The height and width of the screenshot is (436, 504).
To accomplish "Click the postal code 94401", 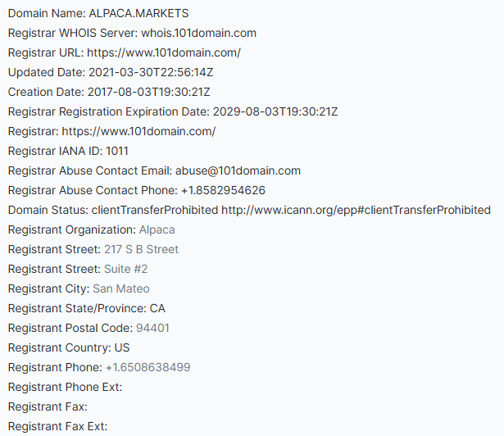I will (152, 328).
